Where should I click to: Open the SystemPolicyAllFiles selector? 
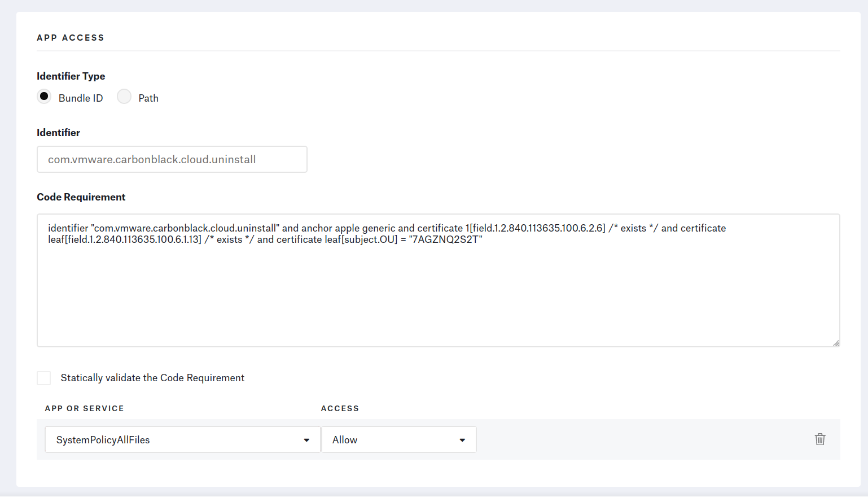[x=182, y=439]
